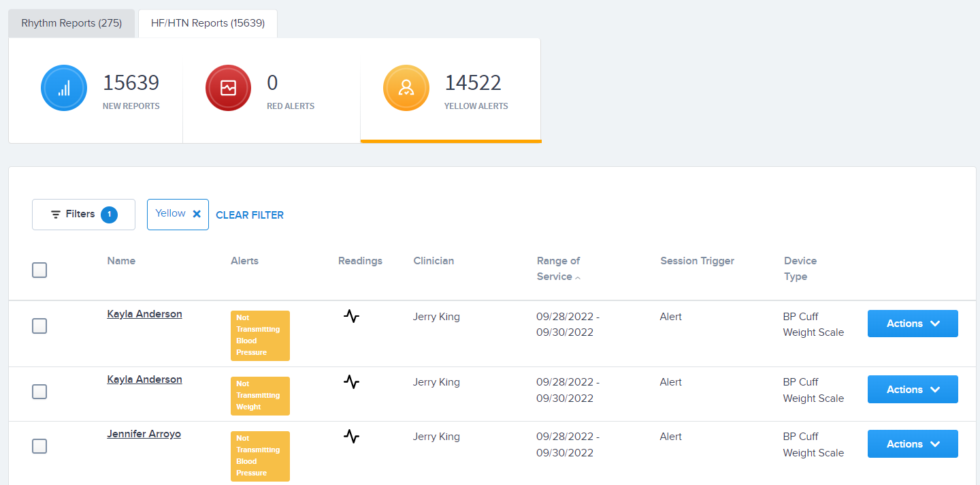
Task: Click the CLEAR FILTER link
Action: (x=249, y=215)
